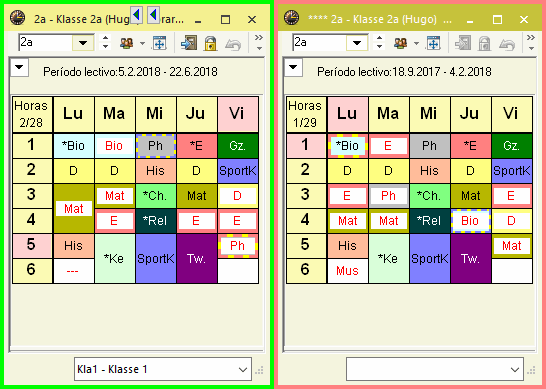Select the His cell on Wednesday, right timetable
546x389 pixels.
(x=430, y=171)
